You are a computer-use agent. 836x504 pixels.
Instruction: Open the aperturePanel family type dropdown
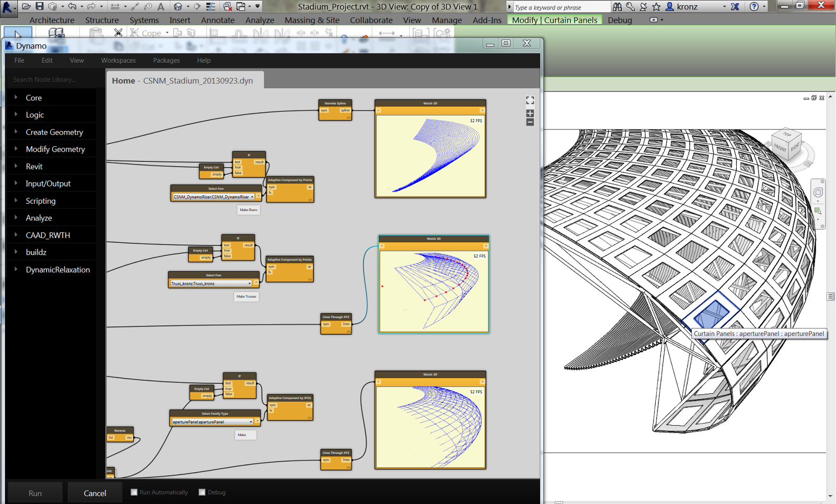click(x=251, y=421)
